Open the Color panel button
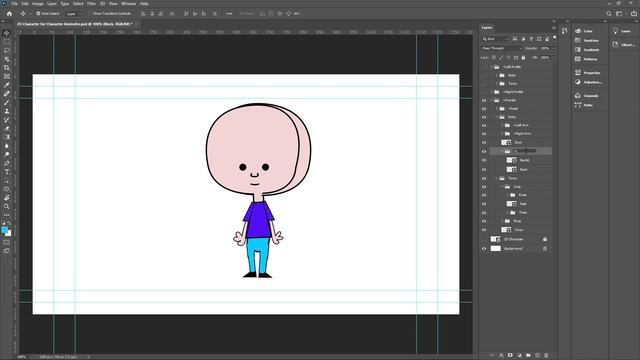Viewport: 640px width, 360px height. [x=584, y=31]
